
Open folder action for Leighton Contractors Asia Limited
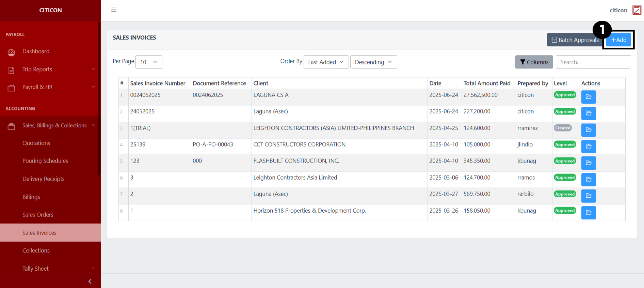pyautogui.click(x=589, y=179)
